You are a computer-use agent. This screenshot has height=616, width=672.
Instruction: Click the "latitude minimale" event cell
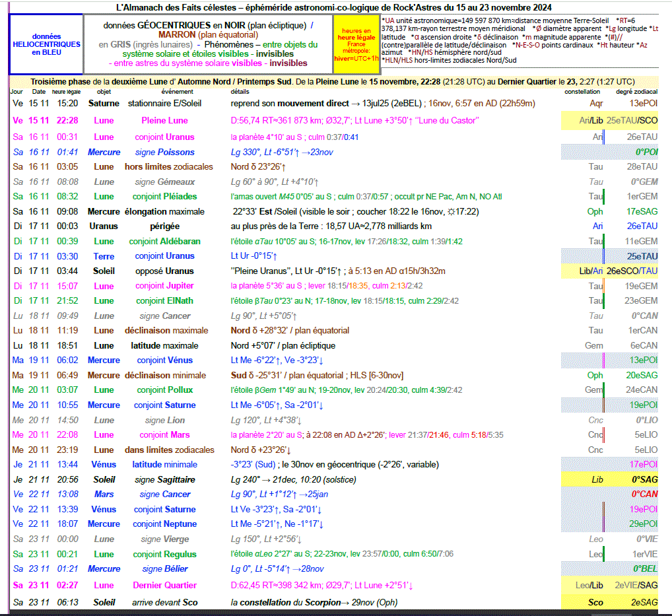[164, 465]
